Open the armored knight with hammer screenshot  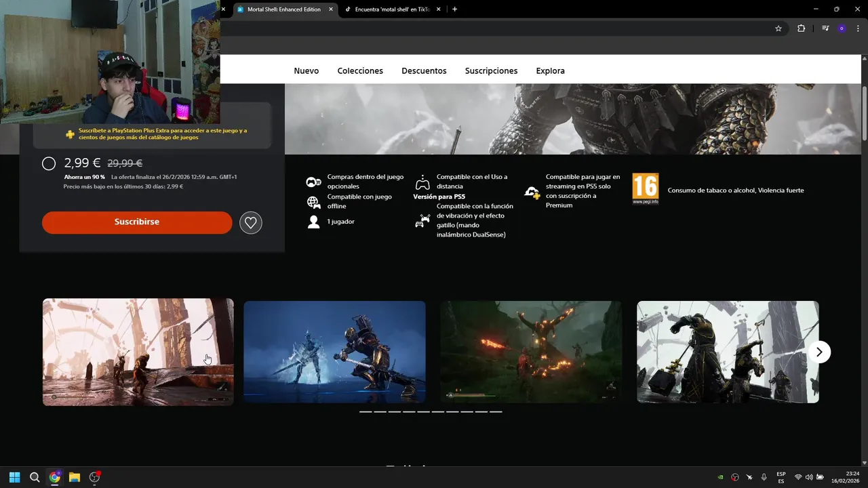point(728,352)
